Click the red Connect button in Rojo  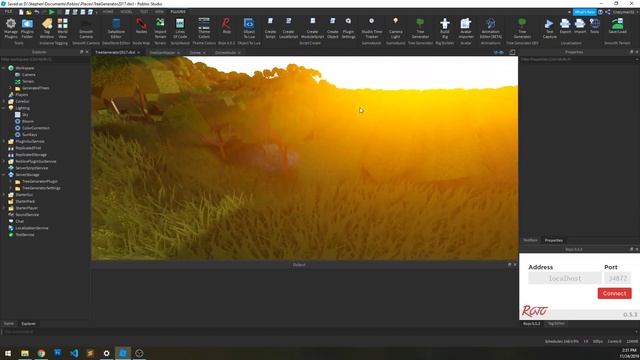pyautogui.click(x=614, y=293)
